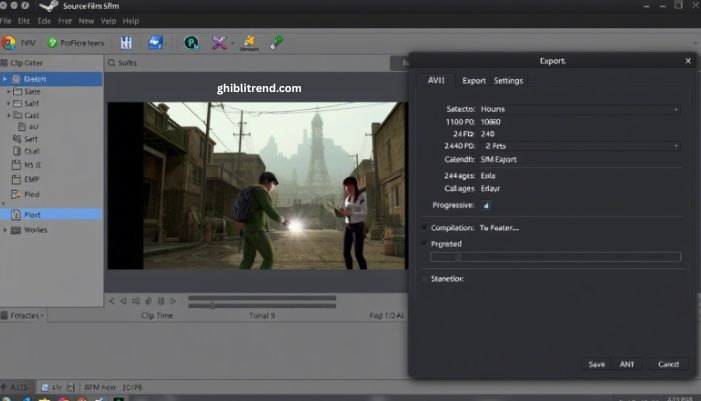Click the SFM status bar entry
The width and height of the screenshot is (701, 401).
click(114, 388)
